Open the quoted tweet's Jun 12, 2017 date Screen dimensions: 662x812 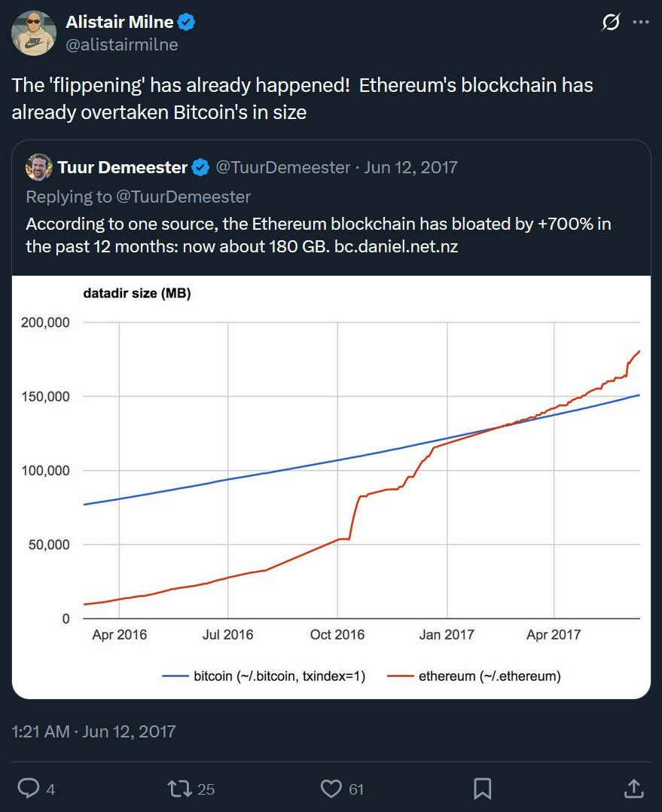410,167
